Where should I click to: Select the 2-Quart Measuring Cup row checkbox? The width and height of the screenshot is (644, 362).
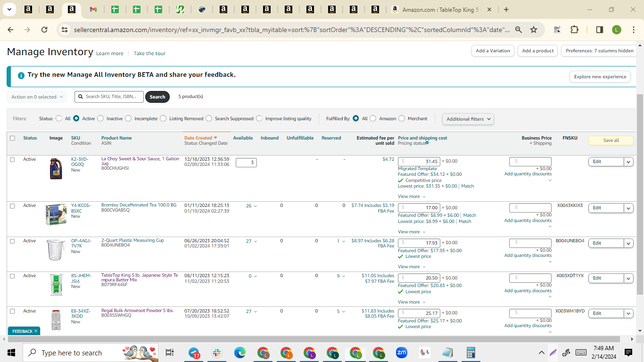12,241
